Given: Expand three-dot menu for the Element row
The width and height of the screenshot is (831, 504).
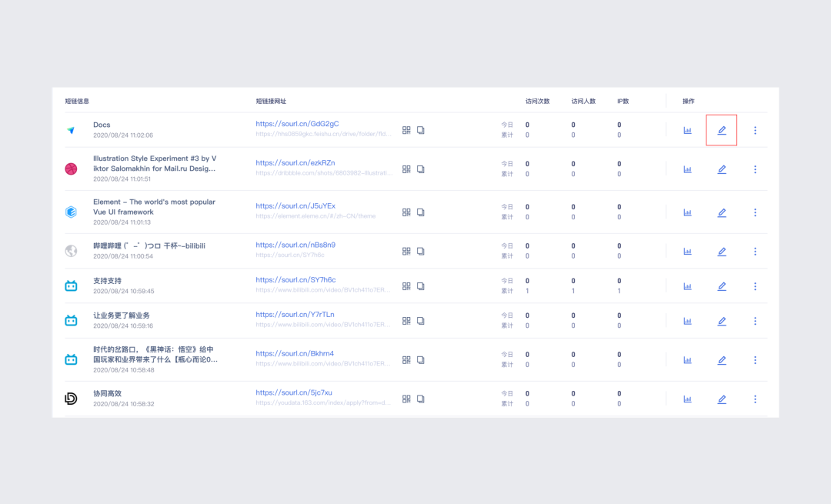Looking at the screenshot, I should pyautogui.click(x=755, y=212).
